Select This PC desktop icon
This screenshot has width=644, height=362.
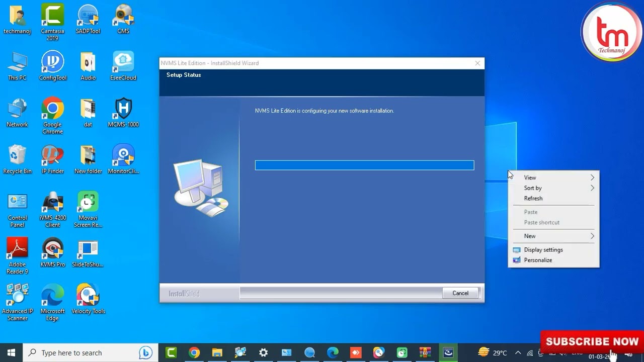pyautogui.click(x=17, y=66)
